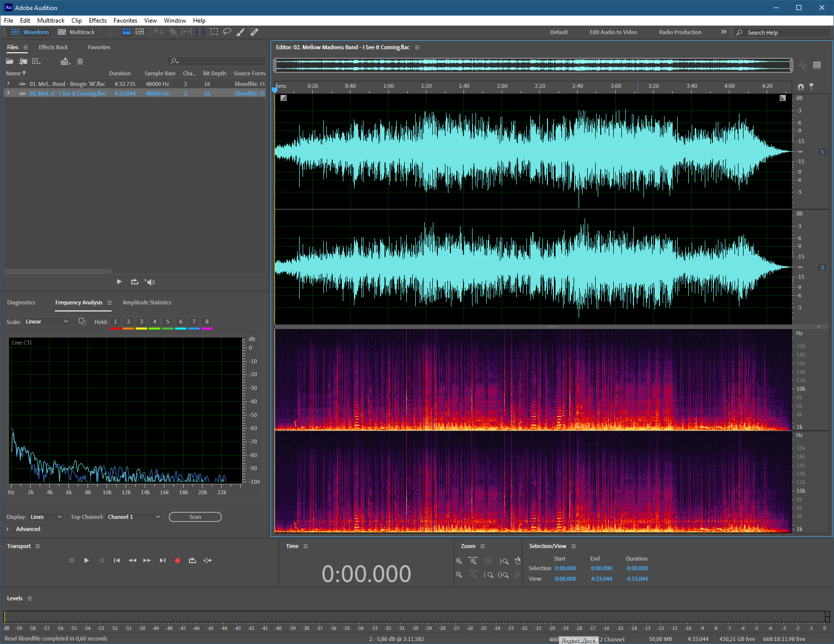Select the Lasso Selection tool
Viewport: 834px width, 644px height.
tap(227, 32)
